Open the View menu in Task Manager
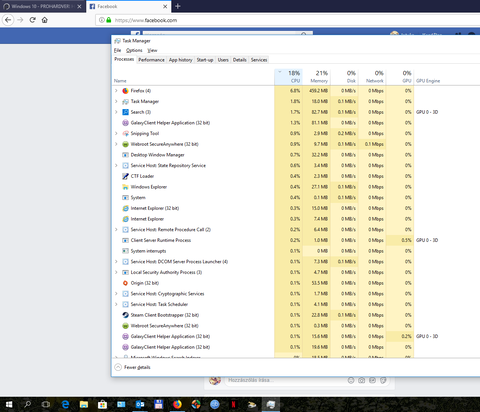Image resolution: width=480 pixels, height=412 pixels. point(152,50)
